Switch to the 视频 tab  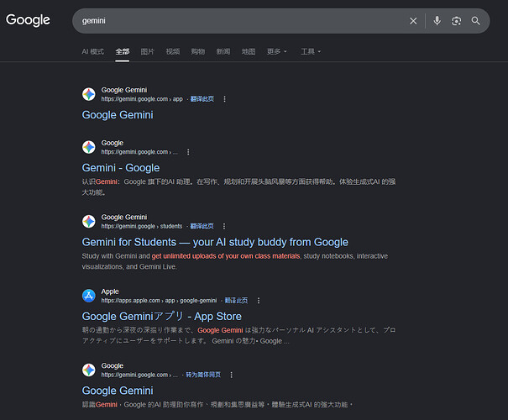pos(173,51)
